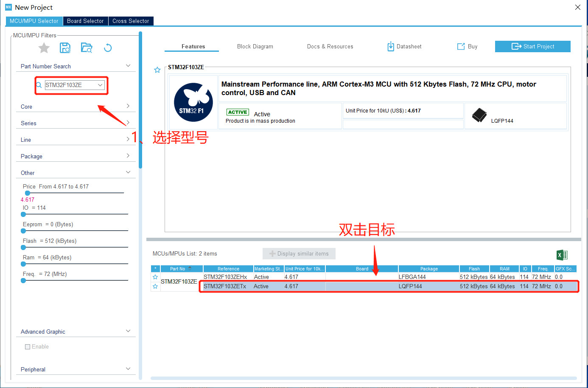Expand the Core filter section

click(128, 106)
